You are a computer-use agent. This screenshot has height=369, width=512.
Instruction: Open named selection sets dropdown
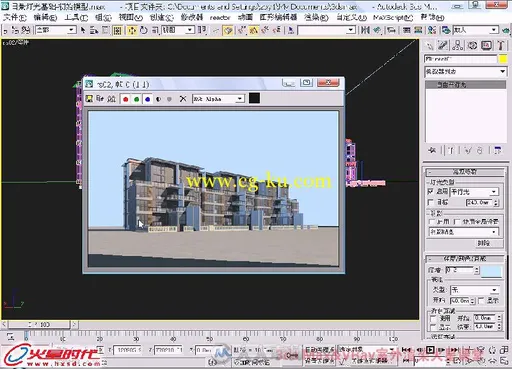click(x=326, y=30)
